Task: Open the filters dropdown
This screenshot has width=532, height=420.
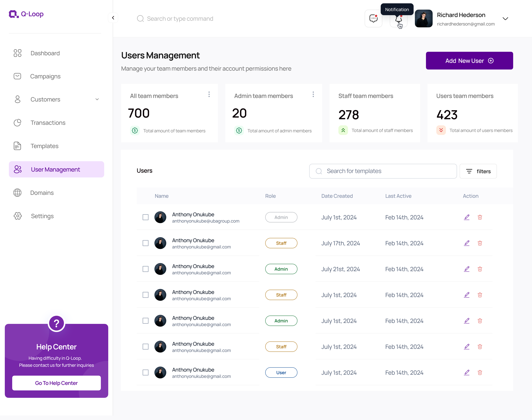Action: pyautogui.click(x=478, y=171)
